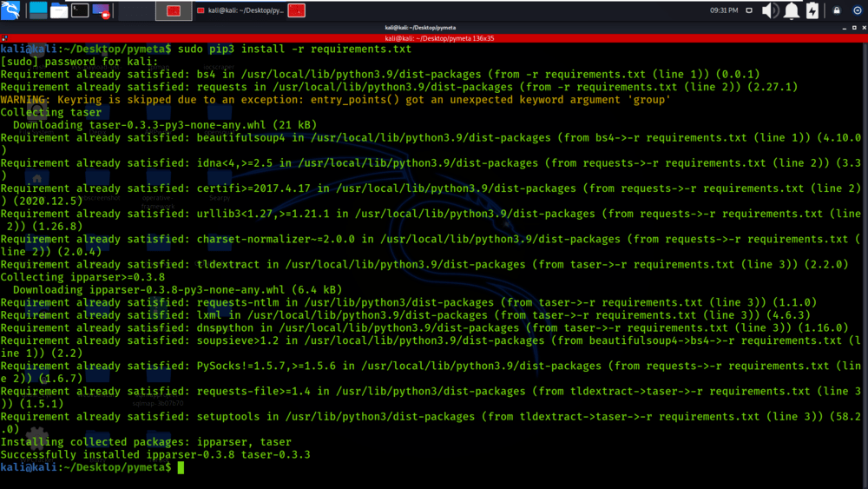Screen dimensions: 868x489
Task: Open the Kali dragon applications menu
Action: tap(10, 10)
